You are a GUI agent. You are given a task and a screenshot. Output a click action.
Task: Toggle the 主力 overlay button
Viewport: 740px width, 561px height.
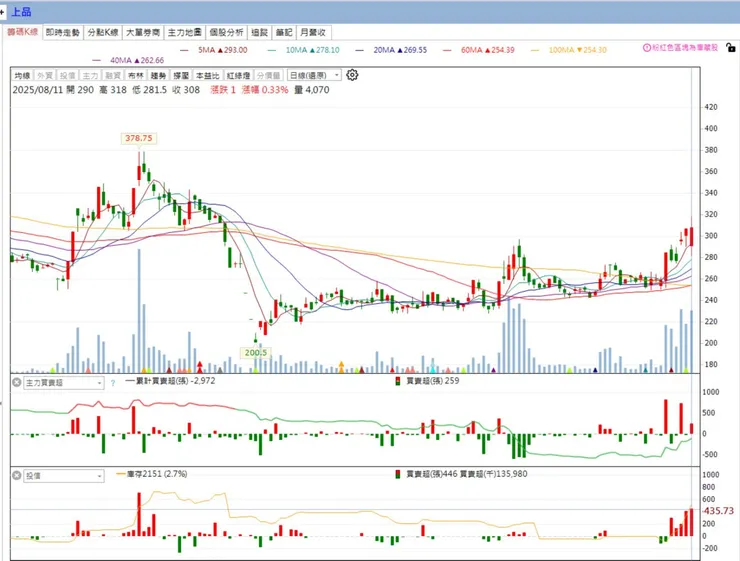tap(90, 75)
